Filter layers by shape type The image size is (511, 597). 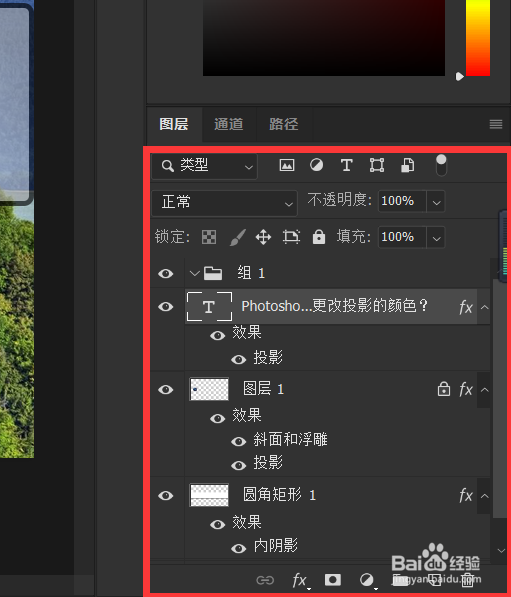(377, 165)
